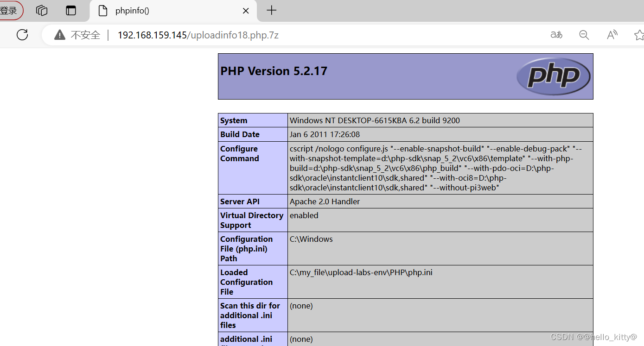Add page to favorites star icon
This screenshot has height=346, width=644.
[x=639, y=35]
